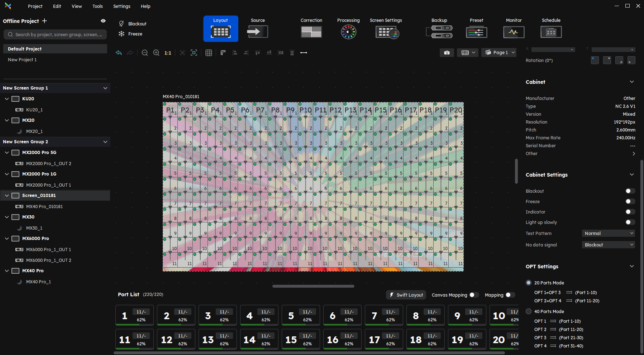Viewport: 644px width, 355px height.
Task: Click the zoom in magnifier icon
Action: pyautogui.click(x=156, y=53)
